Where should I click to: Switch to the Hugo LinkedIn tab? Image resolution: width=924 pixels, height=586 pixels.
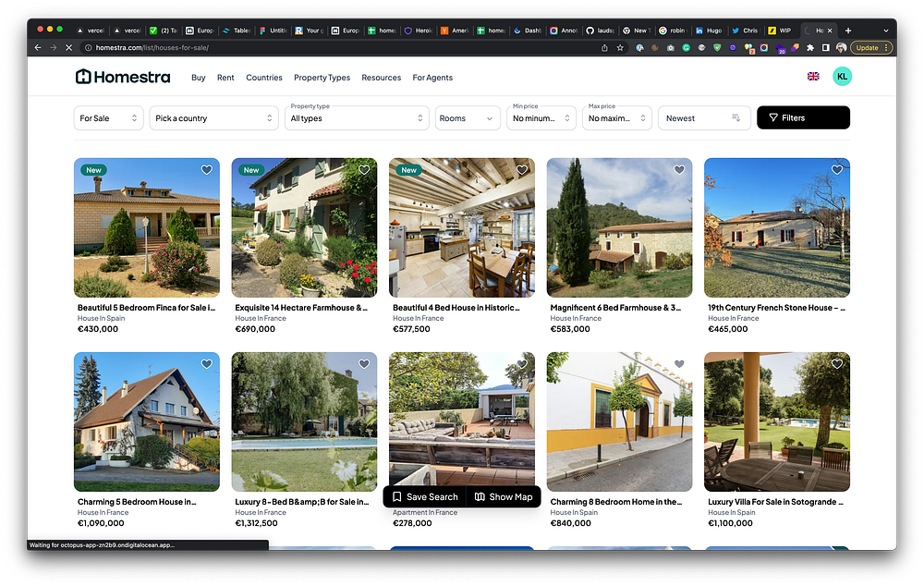(709, 31)
